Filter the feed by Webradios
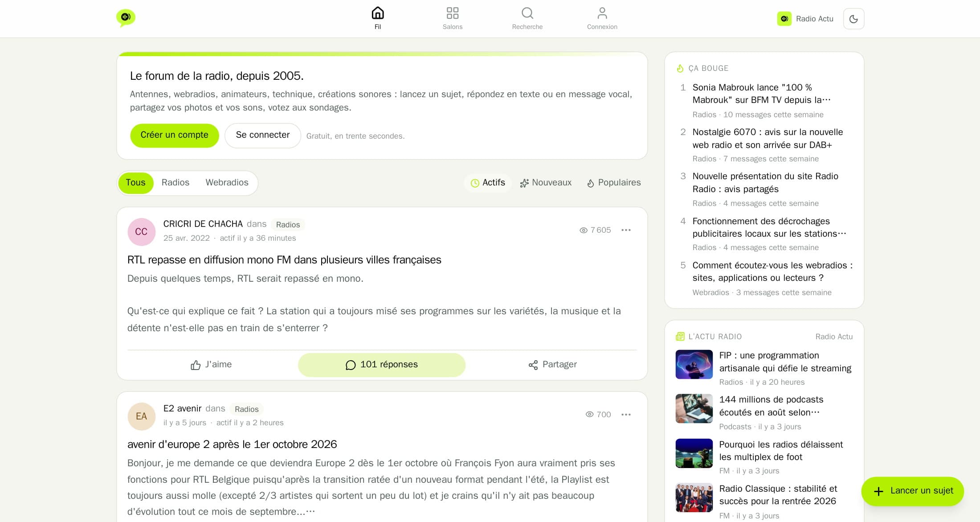This screenshot has height=522, width=980. 227,183
